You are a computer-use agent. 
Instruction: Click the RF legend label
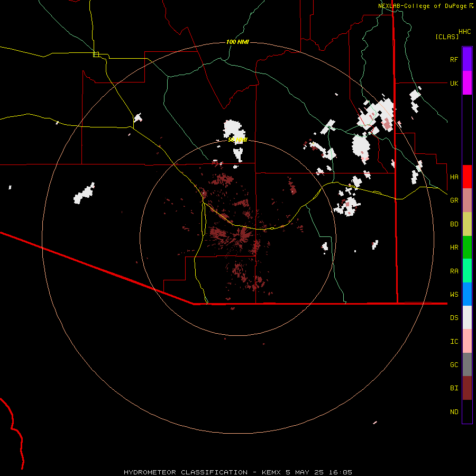[454, 59]
